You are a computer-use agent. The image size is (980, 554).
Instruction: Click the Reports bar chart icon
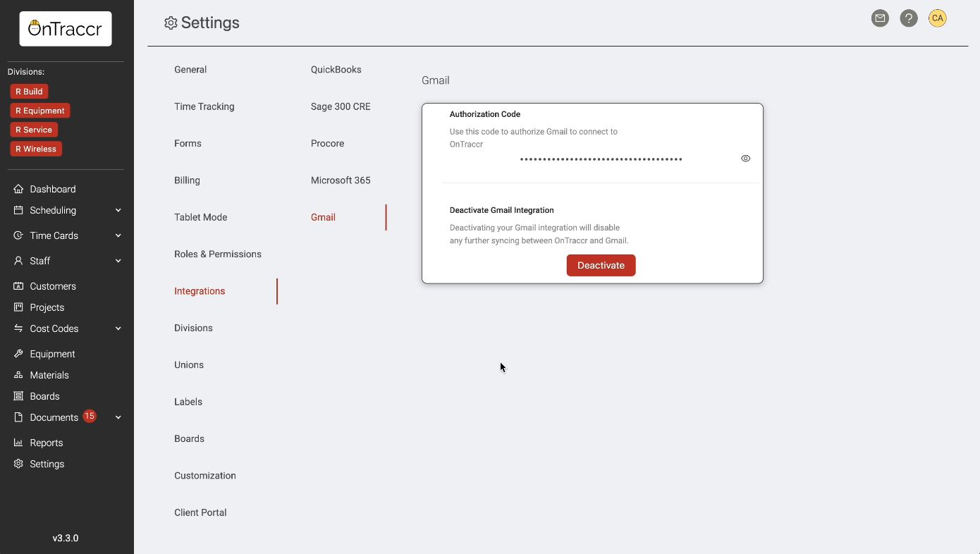[19, 443]
